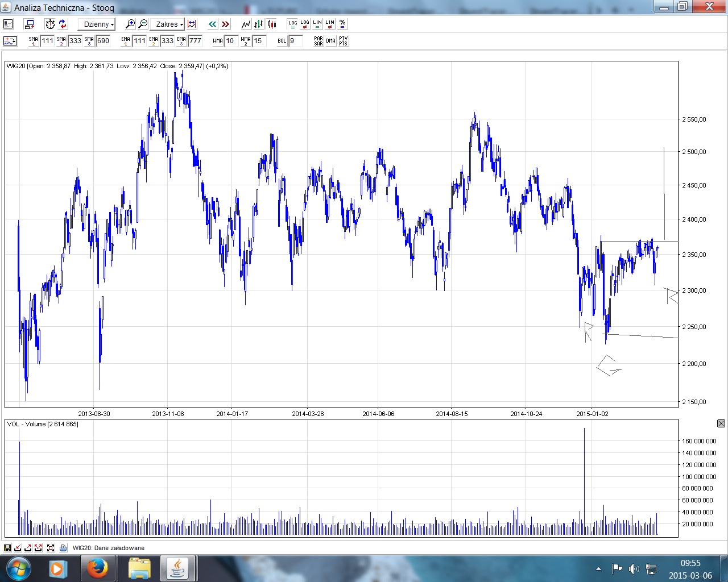Edit the EMA 3 period field showing 777

pos(195,41)
